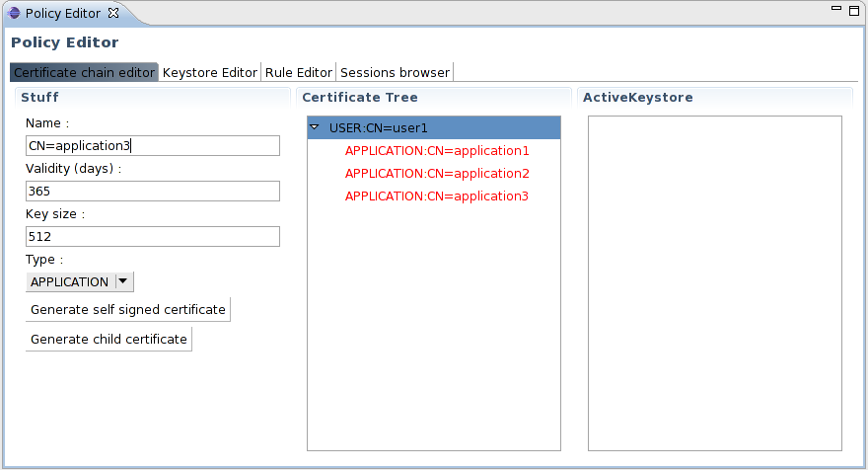The height and width of the screenshot is (470, 868).
Task: Open the Type dropdown showing APPLICATION
Action: pyautogui.click(x=80, y=281)
